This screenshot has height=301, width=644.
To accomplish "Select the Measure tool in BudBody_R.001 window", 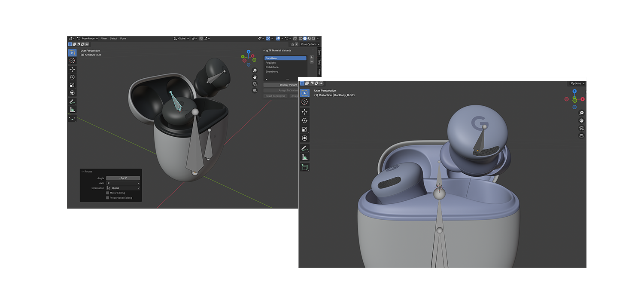I will pos(305,157).
